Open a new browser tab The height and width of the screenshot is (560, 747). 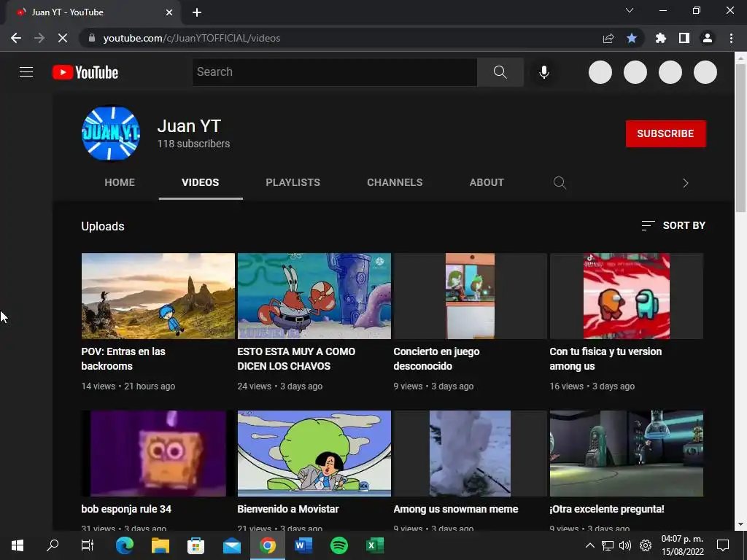(x=197, y=12)
